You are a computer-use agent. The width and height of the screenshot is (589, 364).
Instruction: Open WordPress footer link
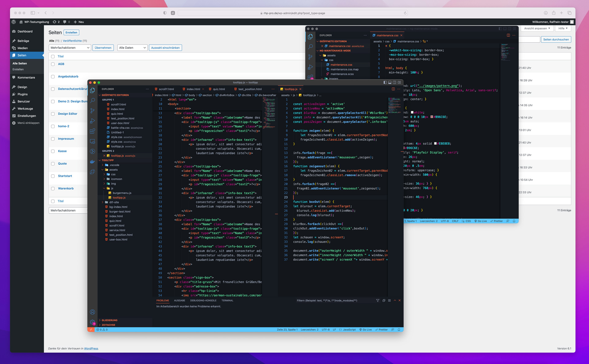[x=91, y=348]
